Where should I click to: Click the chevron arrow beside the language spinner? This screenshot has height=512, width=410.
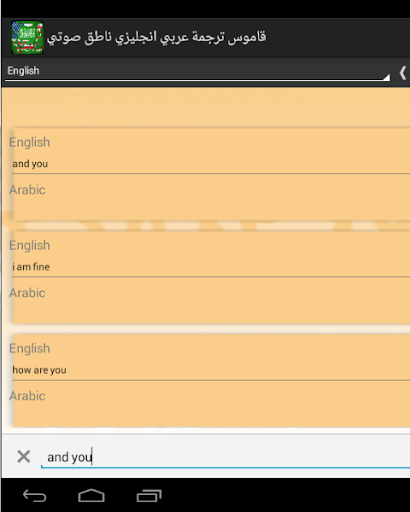(402, 73)
